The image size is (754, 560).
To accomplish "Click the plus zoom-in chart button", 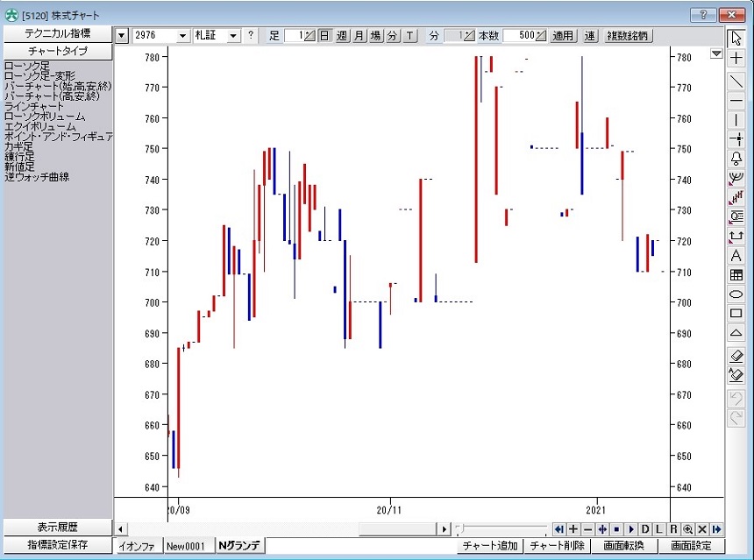I will pos(573,529).
